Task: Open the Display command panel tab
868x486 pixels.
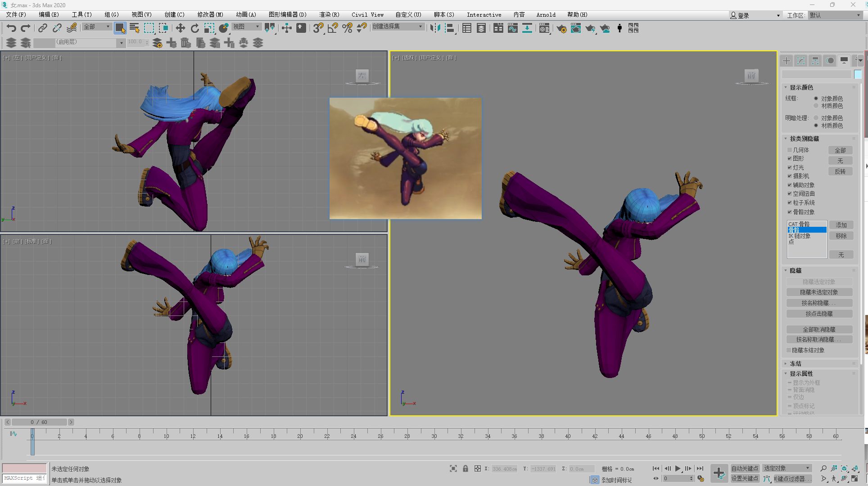Action: (x=844, y=61)
